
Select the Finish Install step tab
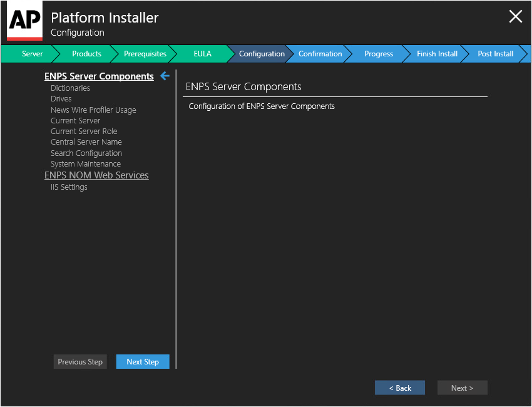pos(437,54)
